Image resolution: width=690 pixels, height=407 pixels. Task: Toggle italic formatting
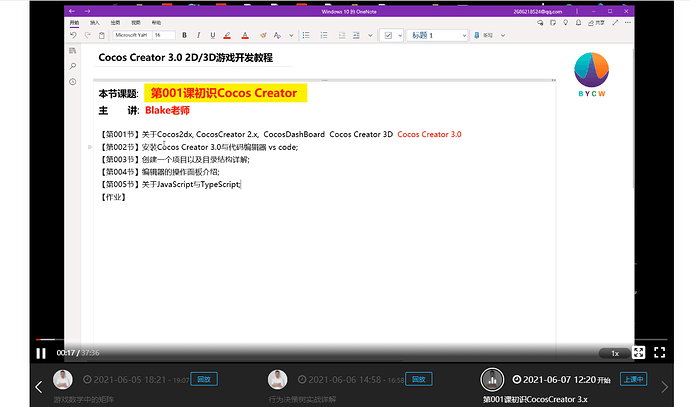(x=198, y=35)
